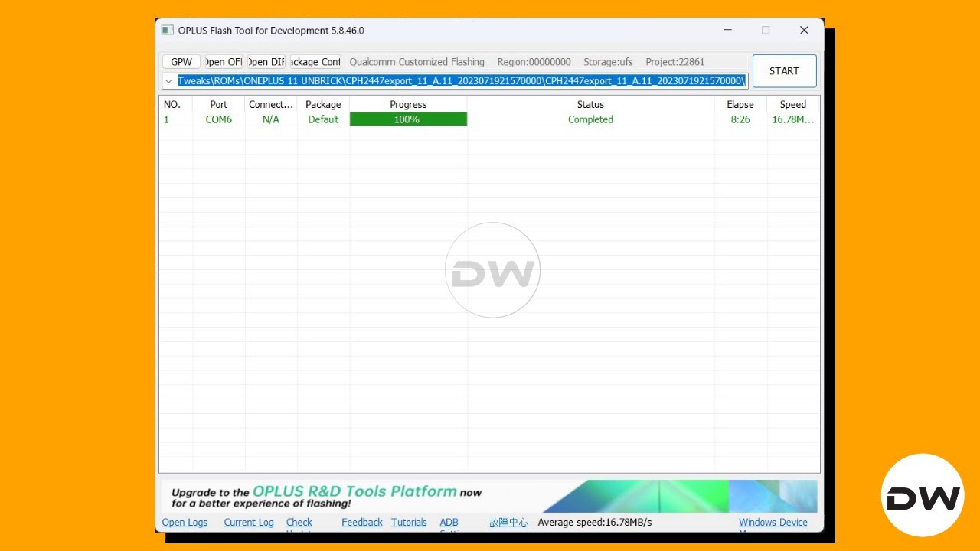Image resolution: width=980 pixels, height=551 pixels.
Task: Click the ADB Settings link
Action: (450, 524)
